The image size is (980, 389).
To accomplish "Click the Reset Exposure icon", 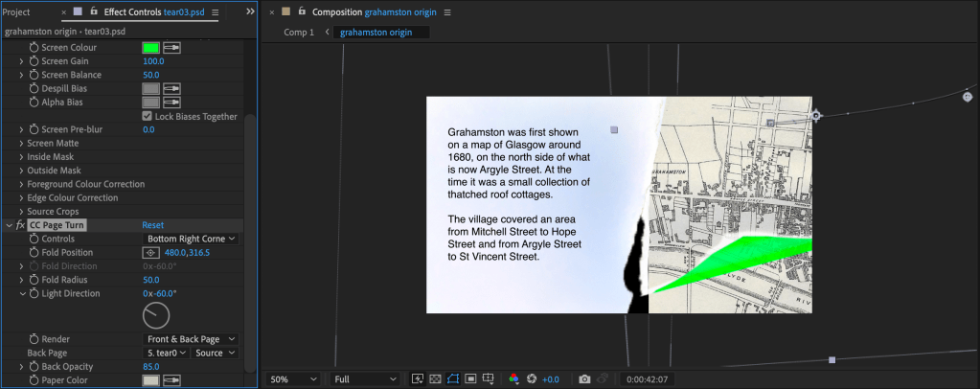I will 531,379.
